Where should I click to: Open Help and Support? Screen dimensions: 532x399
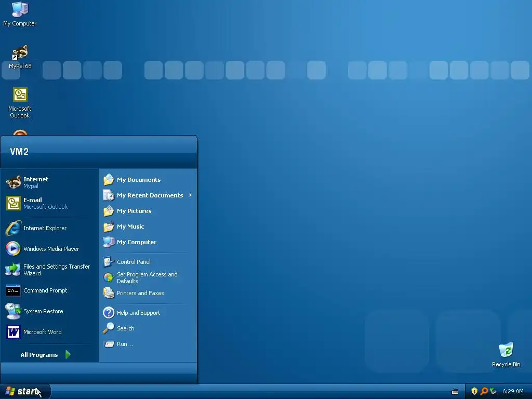tap(148, 312)
